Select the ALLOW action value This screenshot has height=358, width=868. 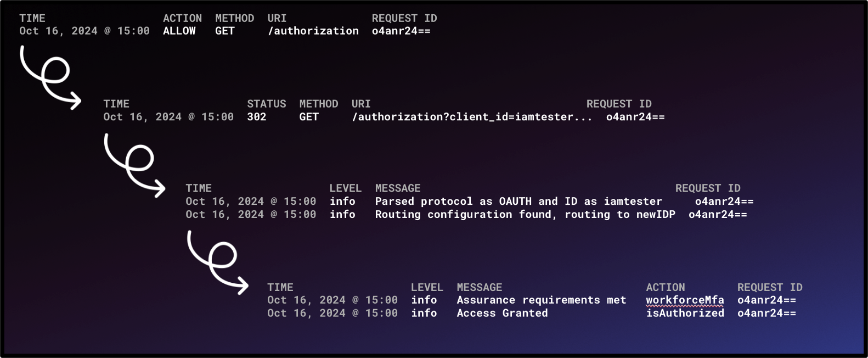pos(179,31)
